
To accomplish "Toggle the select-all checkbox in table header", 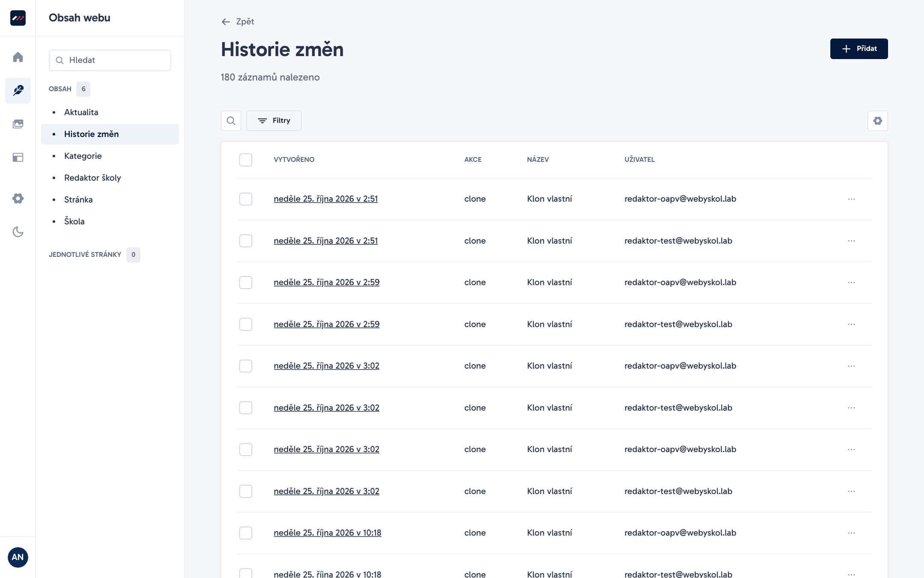I will (246, 160).
